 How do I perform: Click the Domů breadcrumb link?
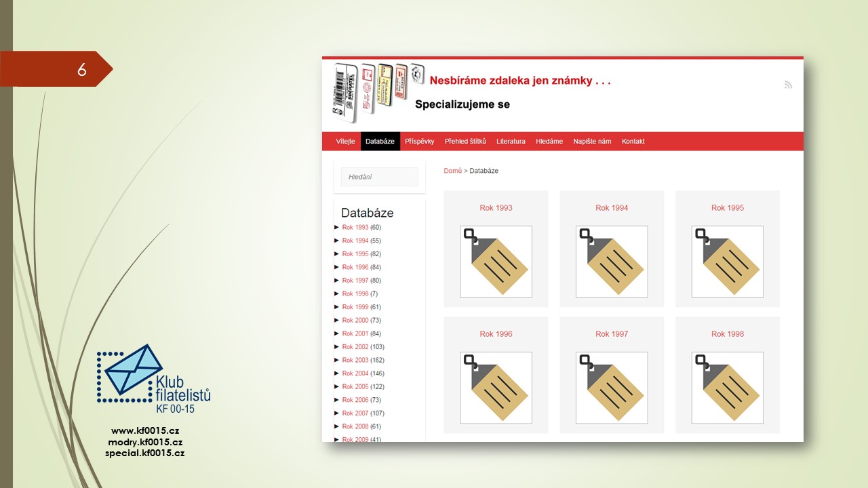(x=452, y=171)
